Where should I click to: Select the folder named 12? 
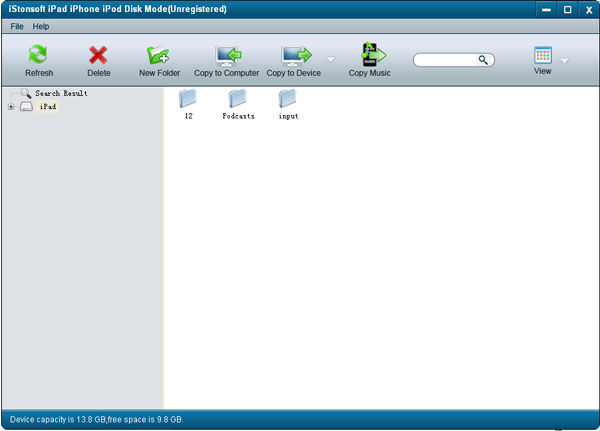(188, 104)
